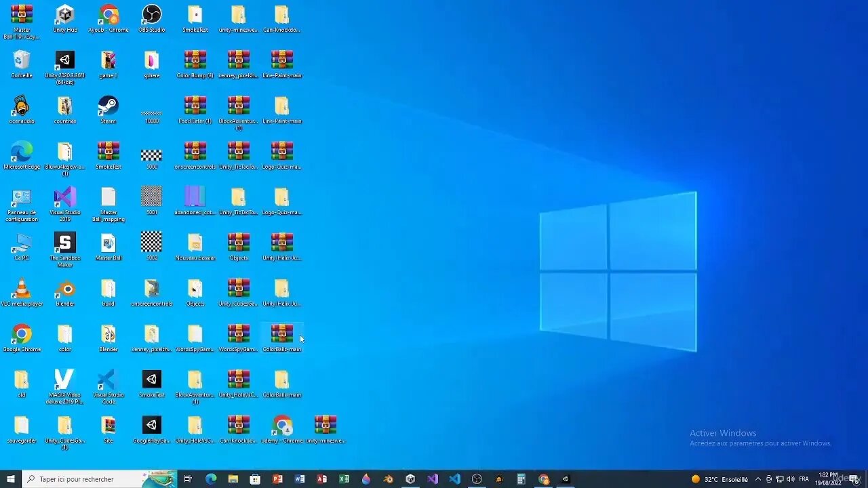The height and width of the screenshot is (488, 868).
Task: Select the MAGIX Video deluxe 2019 shortcut
Action: pyautogui.click(x=65, y=386)
